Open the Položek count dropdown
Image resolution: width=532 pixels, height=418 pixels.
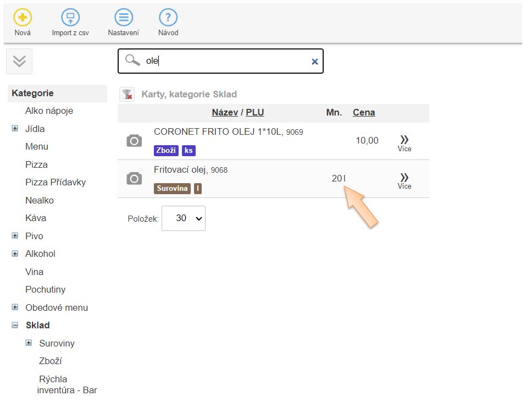[x=184, y=218]
